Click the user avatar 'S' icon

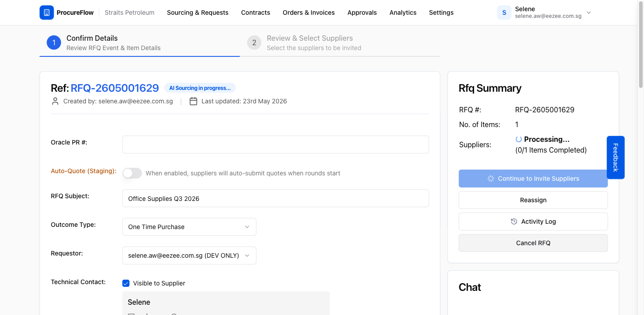click(x=504, y=13)
